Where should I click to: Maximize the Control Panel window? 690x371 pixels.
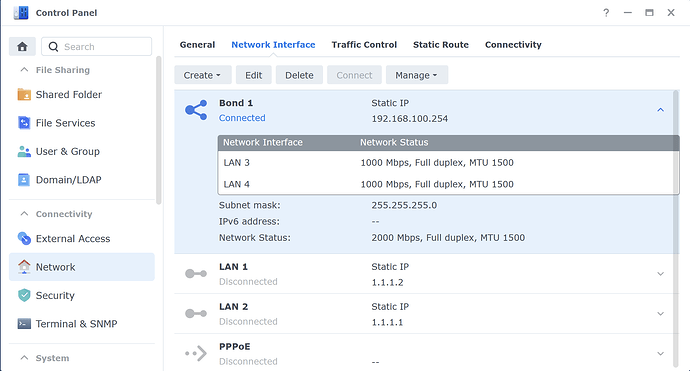pos(649,13)
